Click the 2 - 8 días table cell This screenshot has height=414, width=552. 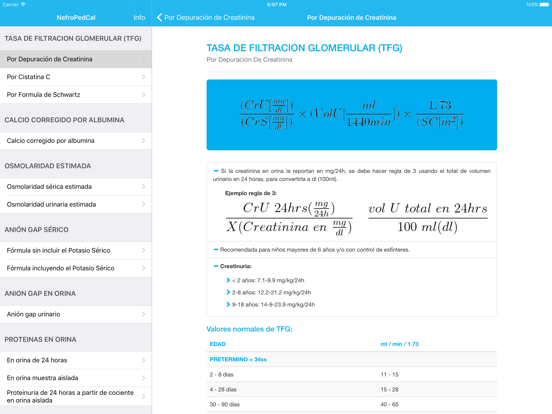(x=221, y=375)
